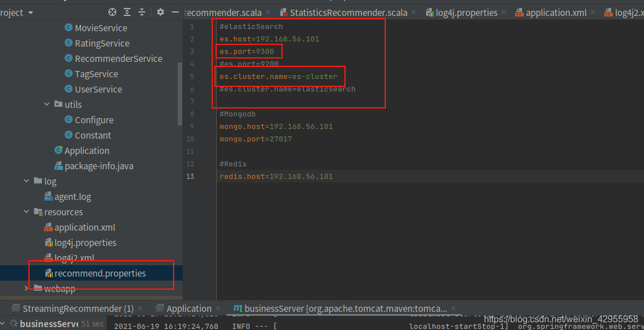Click the #Redis comment line
644x330 pixels.
coord(233,164)
